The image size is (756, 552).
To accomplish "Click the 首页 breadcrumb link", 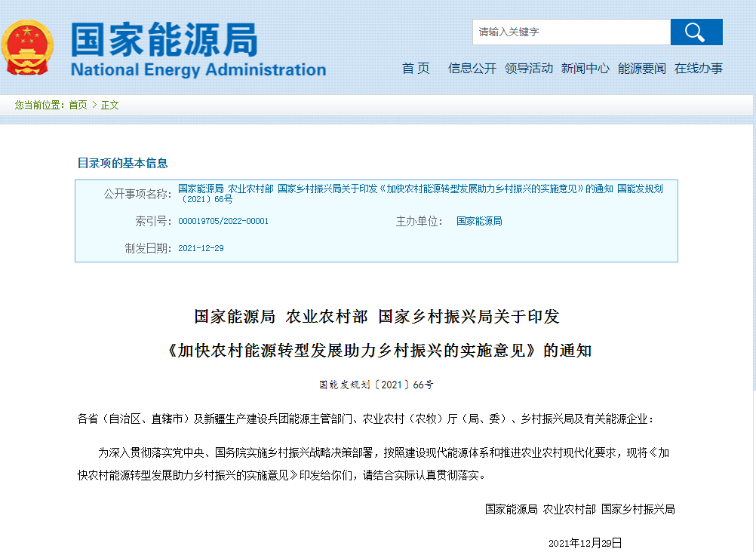I will pyautogui.click(x=78, y=105).
